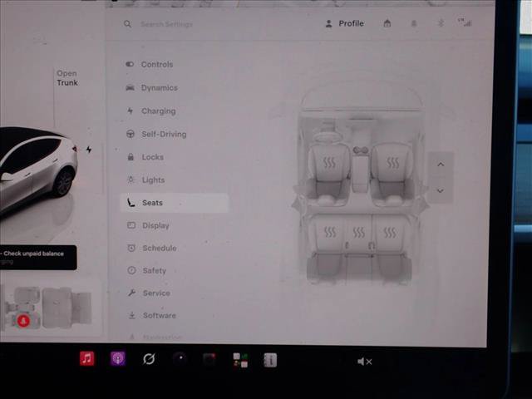The width and height of the screenshot is (532, 399).
Task: Open Apple Music from the bottom dock
Action: [x=86, y=358]
